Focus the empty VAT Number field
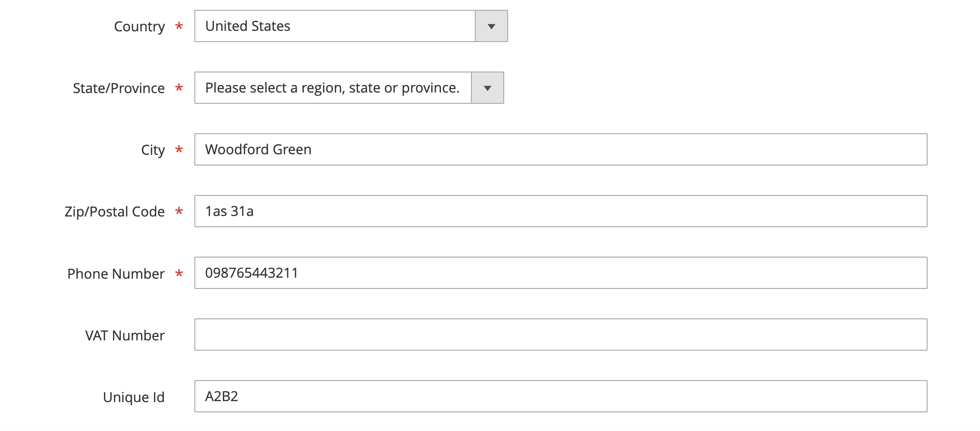The height and width of the screenshot is (431, 980). (561, 335)
